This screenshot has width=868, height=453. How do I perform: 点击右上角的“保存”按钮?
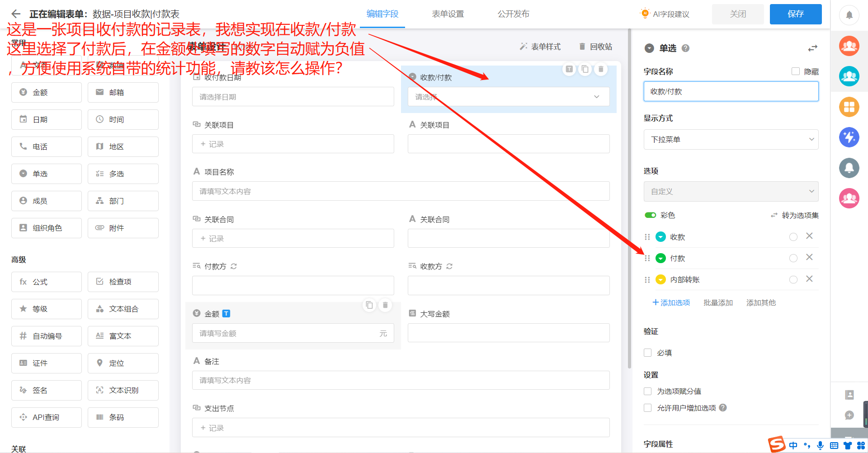click(795, 14)
